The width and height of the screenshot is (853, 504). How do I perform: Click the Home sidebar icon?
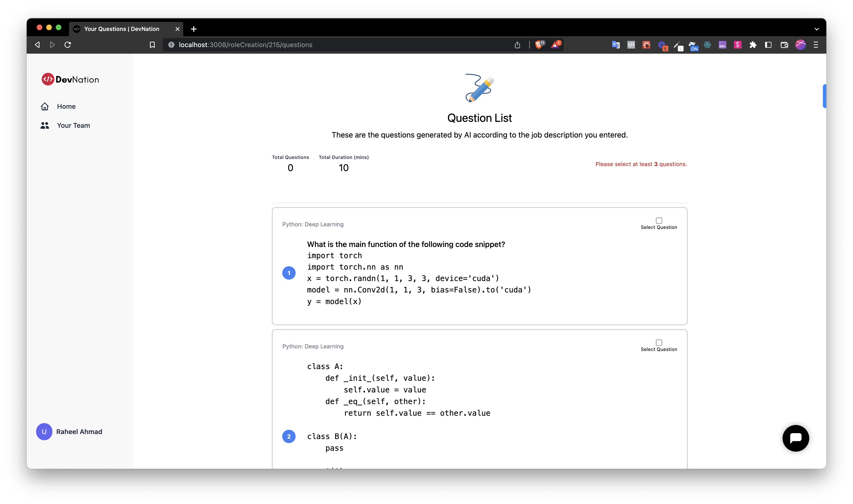[45, 106]
